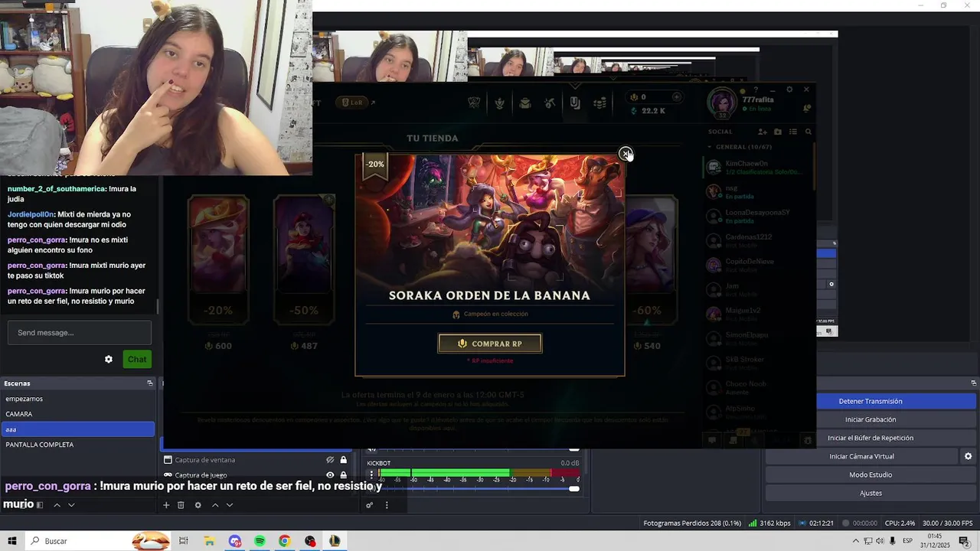The image size is (980, 551).
Task: Move source up with arrow
Action: [x=215, y=505]
